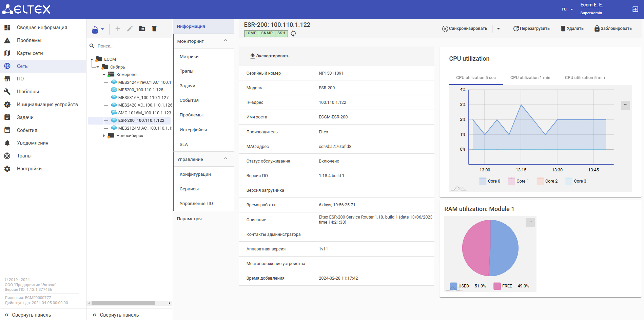This screenshot has width=644, height=320.
Task: Select SMG-1016M_100.110.1.123 in device tree
Action: point(141,113)
